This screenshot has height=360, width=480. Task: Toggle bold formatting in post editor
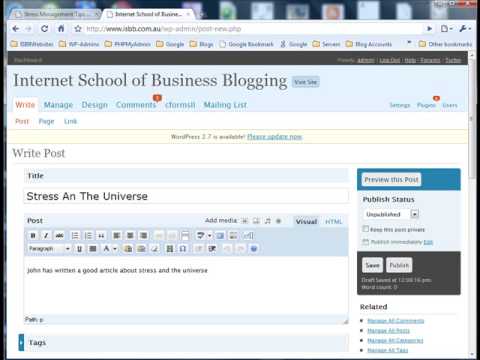pyautogui.click(x=33, y=236)
